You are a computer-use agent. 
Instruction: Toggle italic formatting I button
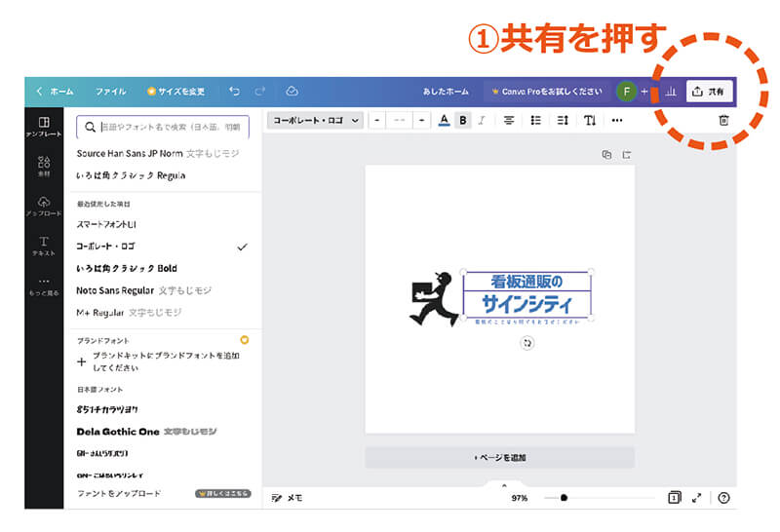[x=481, y=120]
